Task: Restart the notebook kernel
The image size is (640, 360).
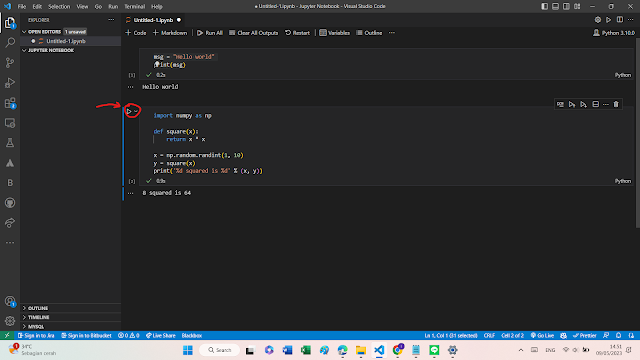Action: [x=297, y=33]
